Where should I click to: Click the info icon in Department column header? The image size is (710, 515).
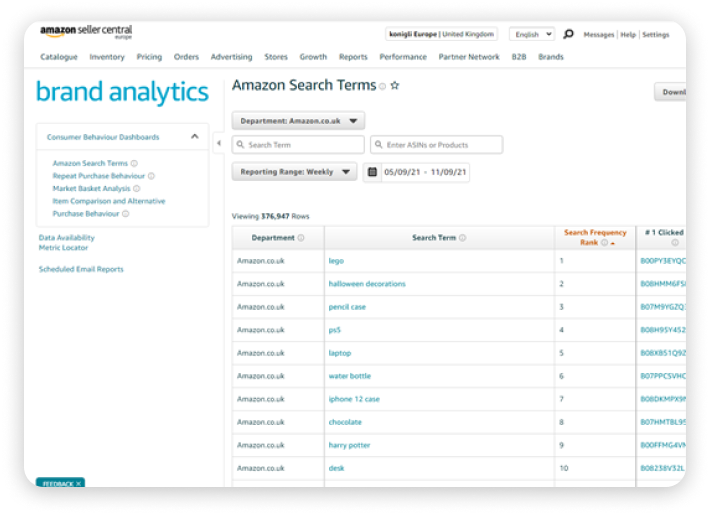(301, 238)
